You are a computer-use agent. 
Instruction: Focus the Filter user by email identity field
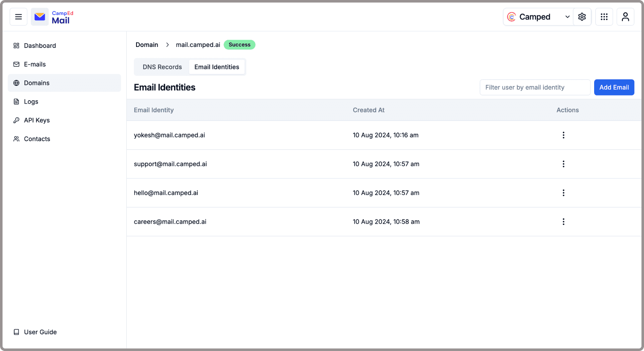535,87
